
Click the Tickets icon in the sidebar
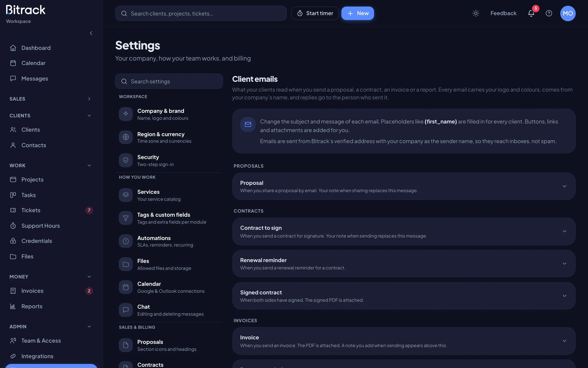pos(13,210)
